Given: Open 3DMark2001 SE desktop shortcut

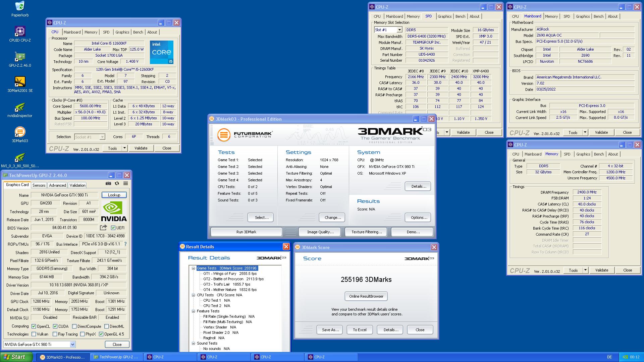Looking at the screenshot, I should pyautogui.click(x=20, y=84).
